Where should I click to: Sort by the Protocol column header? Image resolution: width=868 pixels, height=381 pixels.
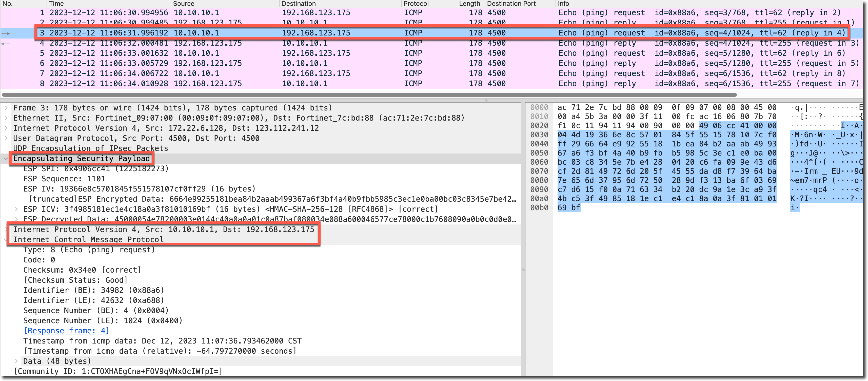tap(416, 3)
